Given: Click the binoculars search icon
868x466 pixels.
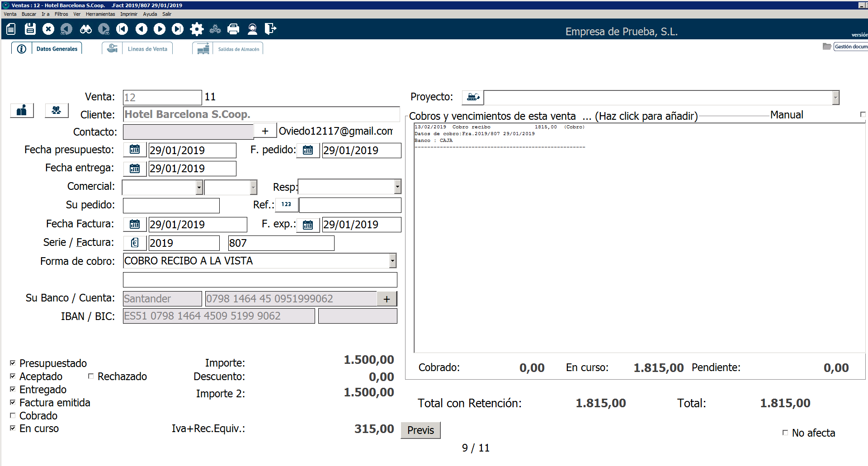Looking at the screenshot, I should tap(85, 29).
